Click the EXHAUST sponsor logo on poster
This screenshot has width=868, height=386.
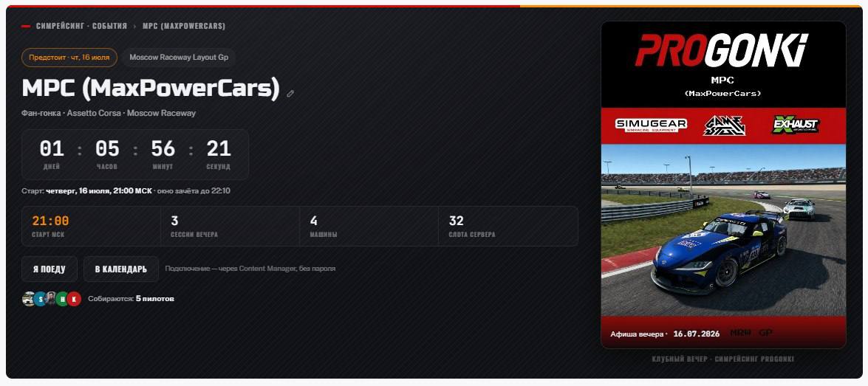796,125
